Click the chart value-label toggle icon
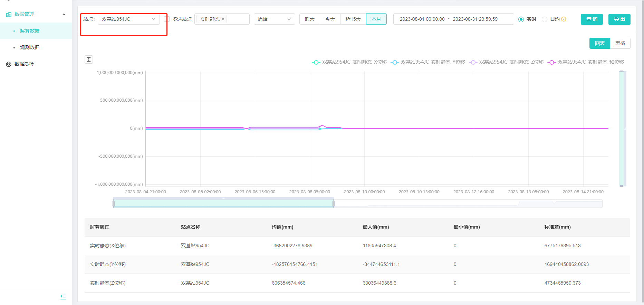Image resolution: width=644 pixels, height=305 pixels. click(89, 59)
